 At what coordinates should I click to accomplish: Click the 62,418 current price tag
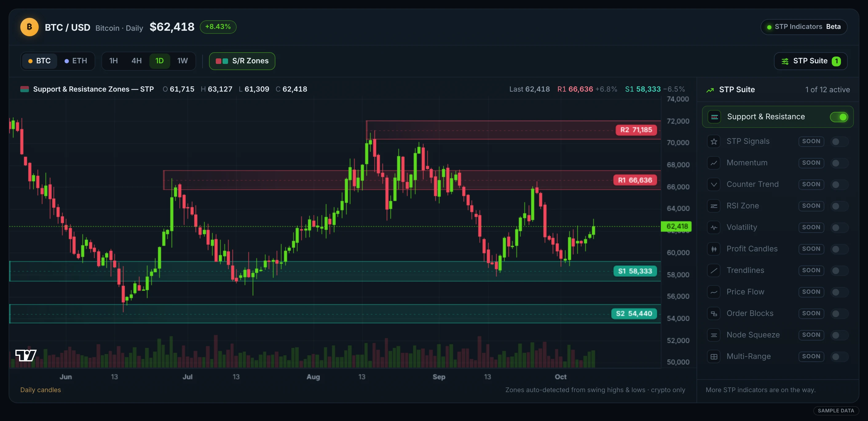coord(676,226)
